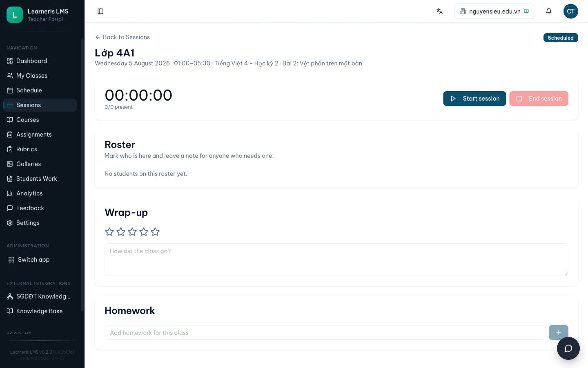Open the nguyensieu.edu.vn organization selector
This screenshot has height=368, width=588.
coord(494,11)
